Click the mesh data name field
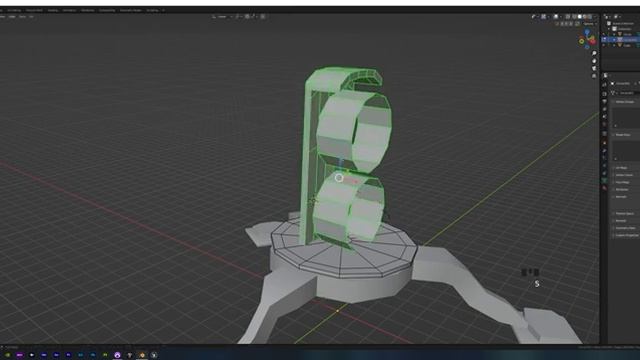The width and height of the screenshot is (640, 360). coord(626,93)
